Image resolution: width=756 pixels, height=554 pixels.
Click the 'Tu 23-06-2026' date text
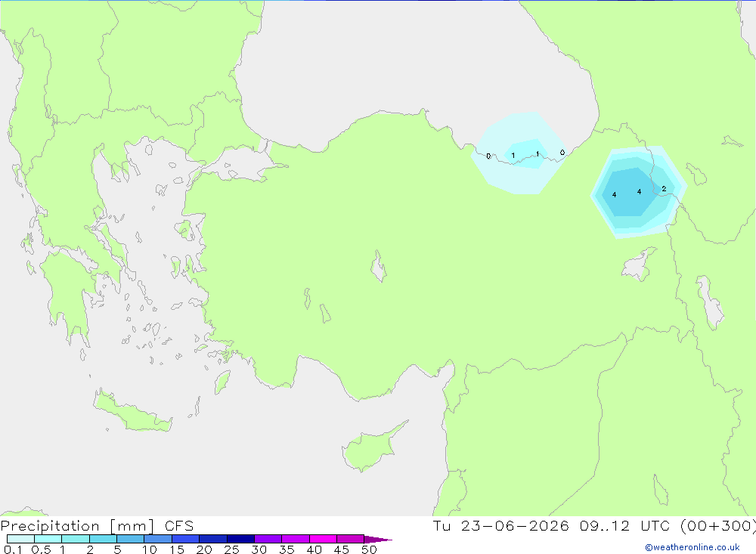click(x=501, y=526)
